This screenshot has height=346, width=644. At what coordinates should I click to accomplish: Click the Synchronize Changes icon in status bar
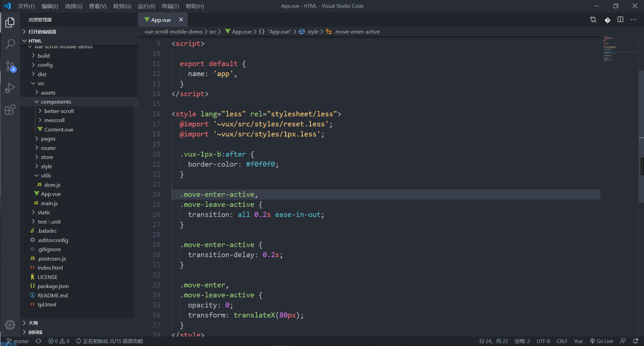39,341
